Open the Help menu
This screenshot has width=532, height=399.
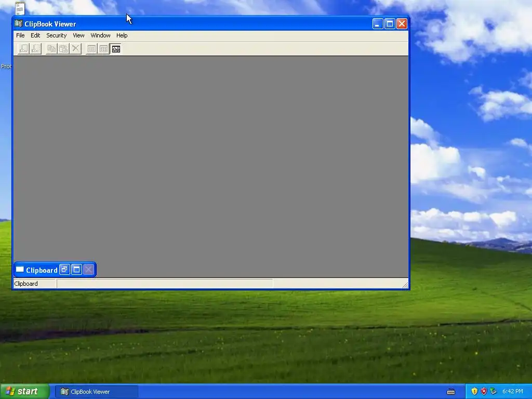point(122,35)
